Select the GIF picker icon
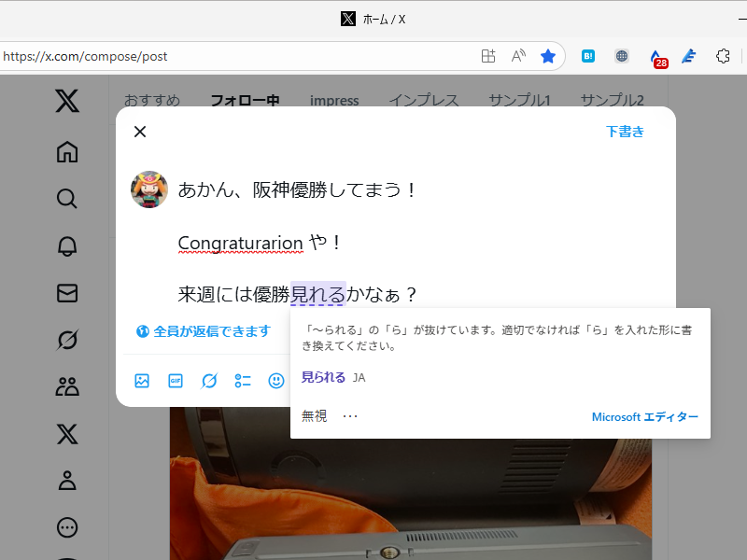 coord(176,381)
